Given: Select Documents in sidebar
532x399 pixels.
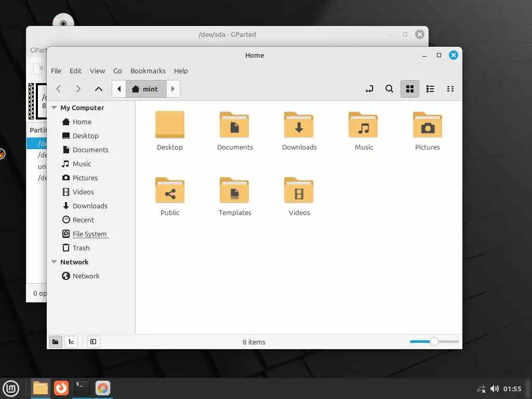Looking at the screenshot, I should coord(91,150).
